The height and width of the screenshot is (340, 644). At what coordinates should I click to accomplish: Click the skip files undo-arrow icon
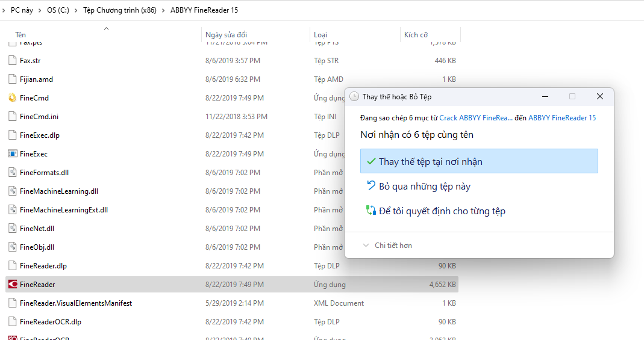[x=371, y=186]
